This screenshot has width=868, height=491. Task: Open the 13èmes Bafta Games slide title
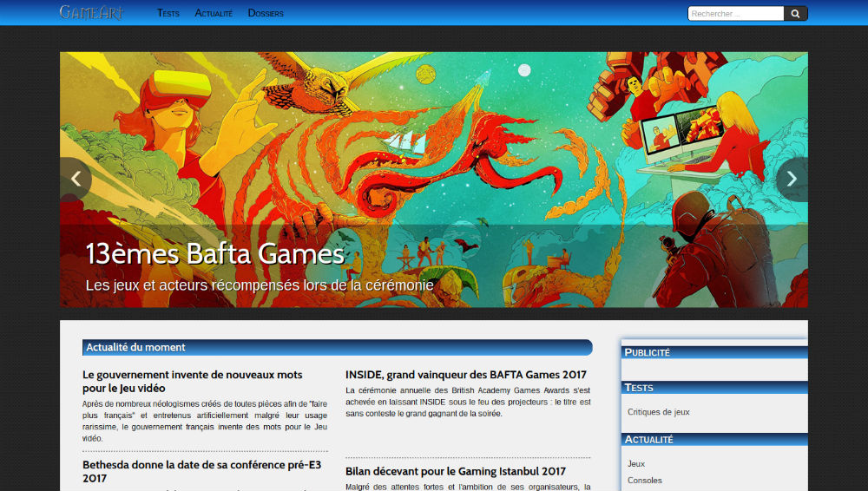(x=215, y=253)
